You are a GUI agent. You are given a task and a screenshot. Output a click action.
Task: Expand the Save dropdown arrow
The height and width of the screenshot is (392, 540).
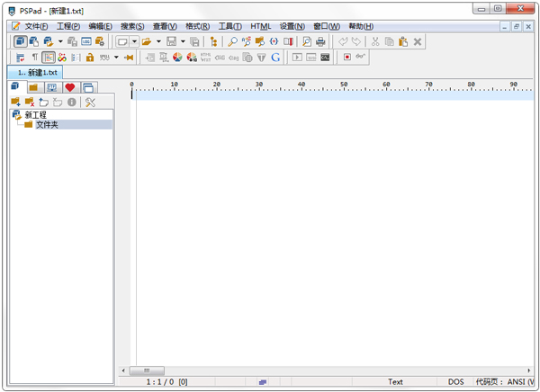pyautogui.click(x=183, y=41)
